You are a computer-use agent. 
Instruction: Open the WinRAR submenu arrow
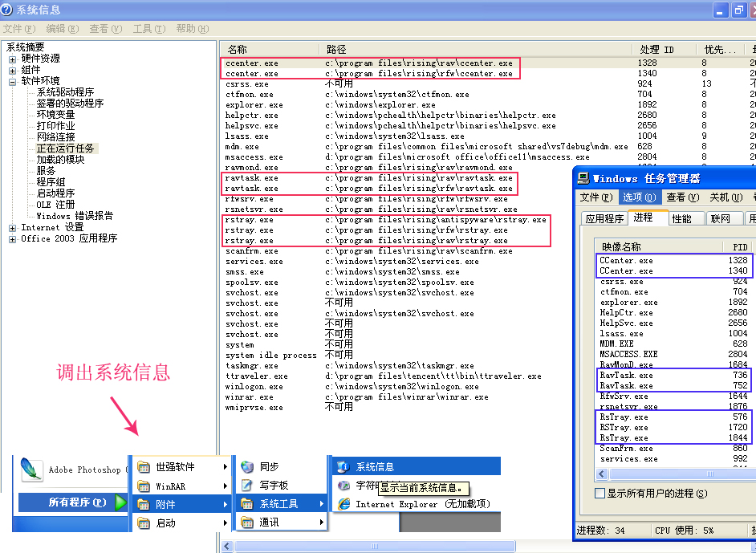point(226,486)
